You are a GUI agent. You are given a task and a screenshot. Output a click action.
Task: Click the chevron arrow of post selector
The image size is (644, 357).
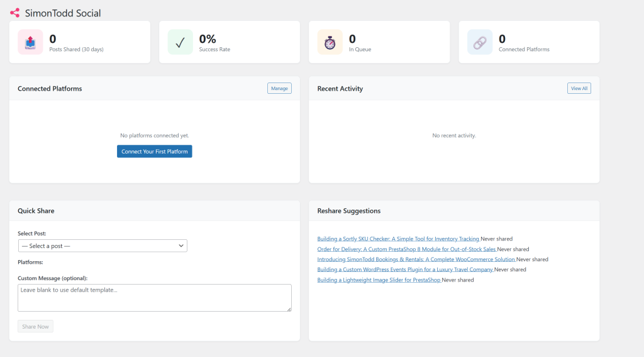[x=181, y=246]
